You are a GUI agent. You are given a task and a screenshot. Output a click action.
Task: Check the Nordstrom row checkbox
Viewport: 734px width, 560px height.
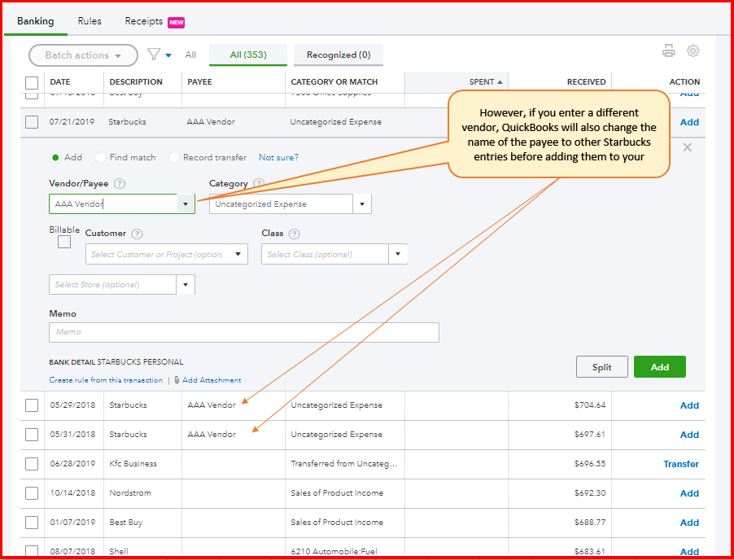point(32,493)
